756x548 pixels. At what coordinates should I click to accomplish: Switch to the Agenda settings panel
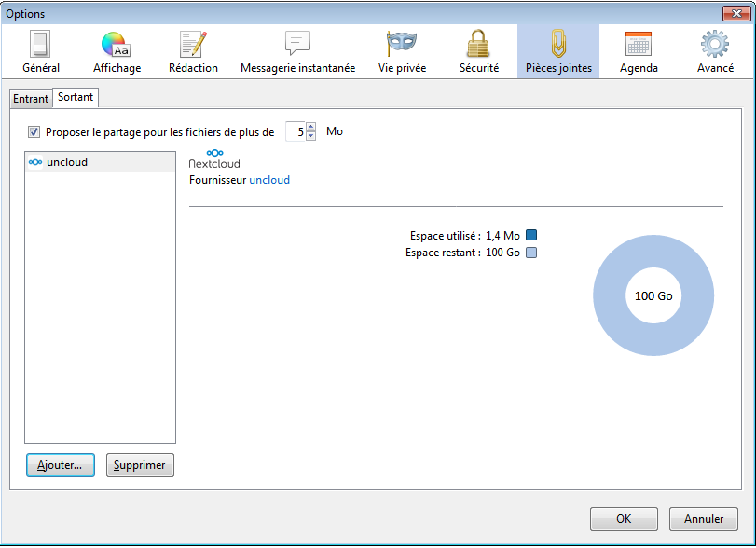639,50
